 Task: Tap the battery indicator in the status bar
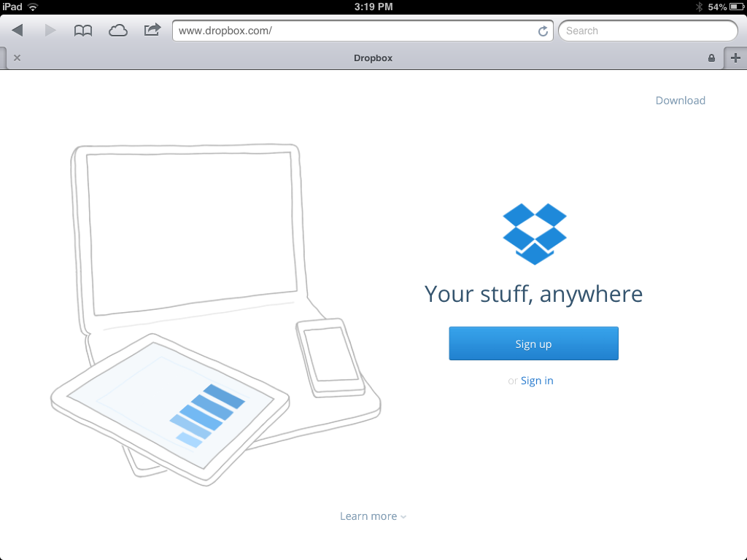pos(737,7)
